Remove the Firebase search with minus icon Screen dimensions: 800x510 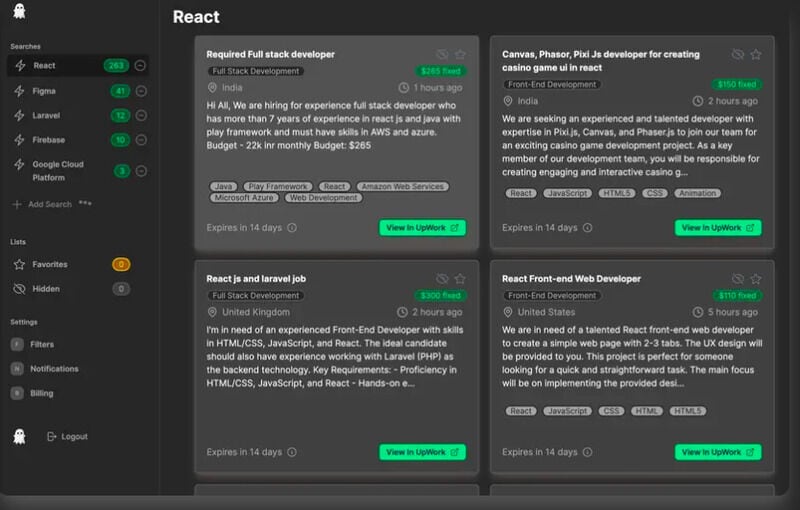click(141, 140)
